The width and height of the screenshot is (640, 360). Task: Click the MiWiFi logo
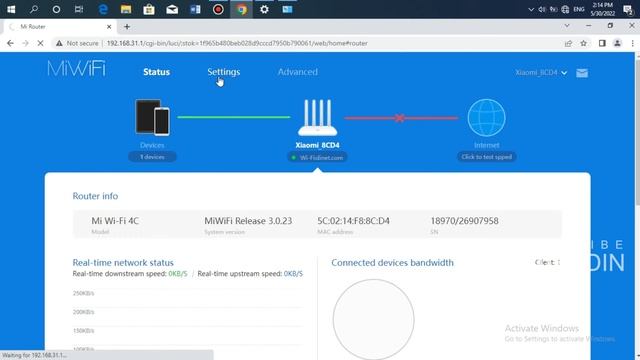tap(76, 68)
